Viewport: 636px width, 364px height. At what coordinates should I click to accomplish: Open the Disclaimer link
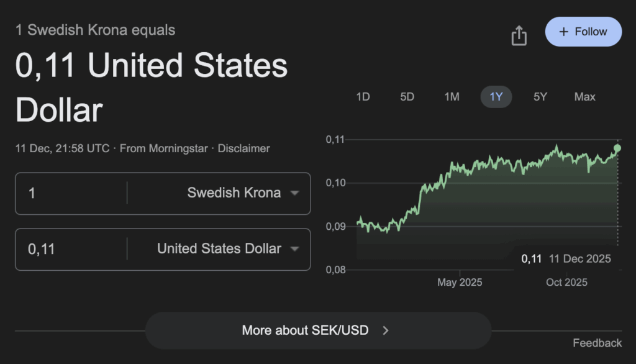243,148
